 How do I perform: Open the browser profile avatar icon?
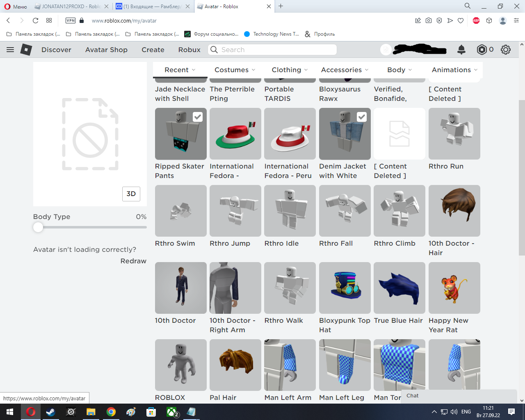click(503, 21)
